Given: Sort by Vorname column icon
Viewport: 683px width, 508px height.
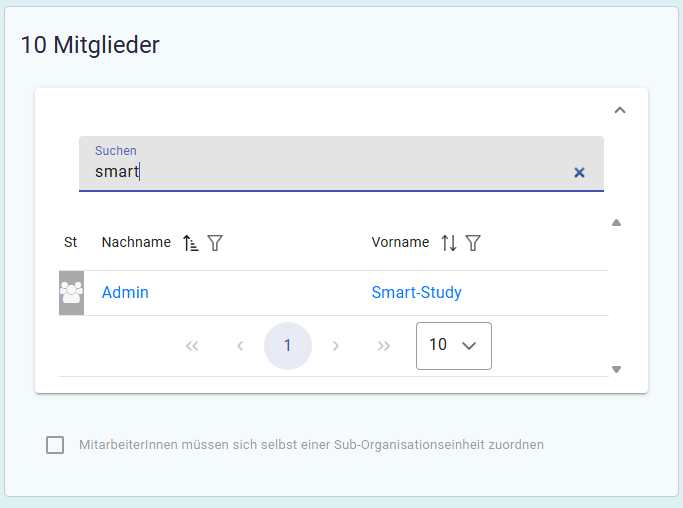Looking at the screenshot, I should pos(449,243).
